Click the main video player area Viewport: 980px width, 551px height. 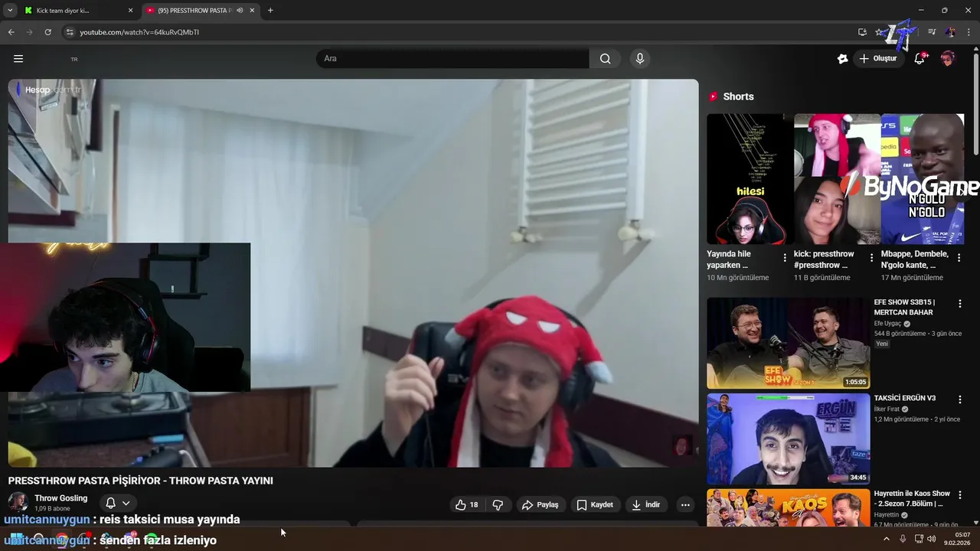[x=353, y=273]
